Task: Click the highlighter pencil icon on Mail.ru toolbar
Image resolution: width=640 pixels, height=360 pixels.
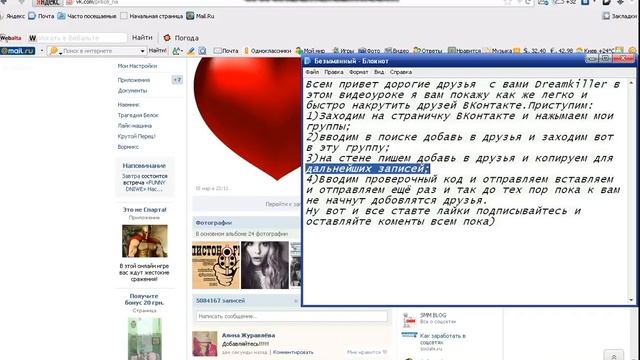Action: pos(191,51)
